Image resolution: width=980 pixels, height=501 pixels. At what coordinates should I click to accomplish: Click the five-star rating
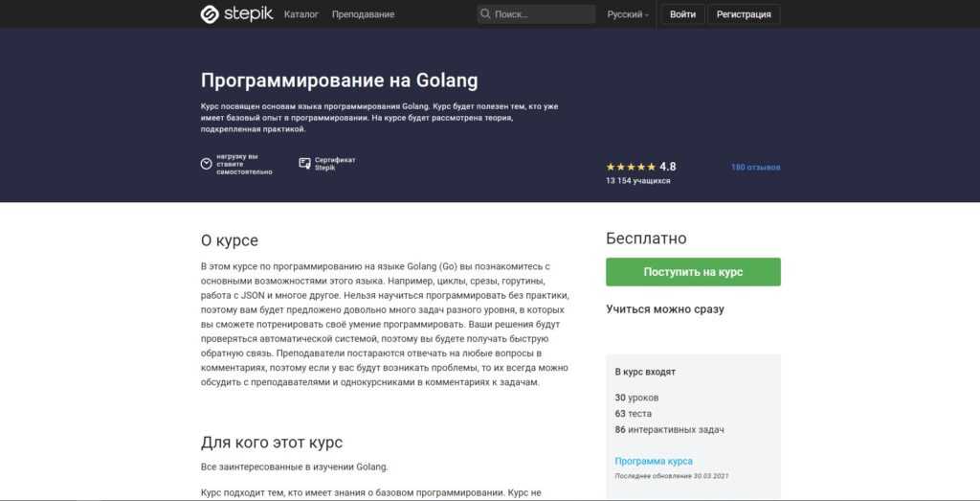click(x=631, y=167)
